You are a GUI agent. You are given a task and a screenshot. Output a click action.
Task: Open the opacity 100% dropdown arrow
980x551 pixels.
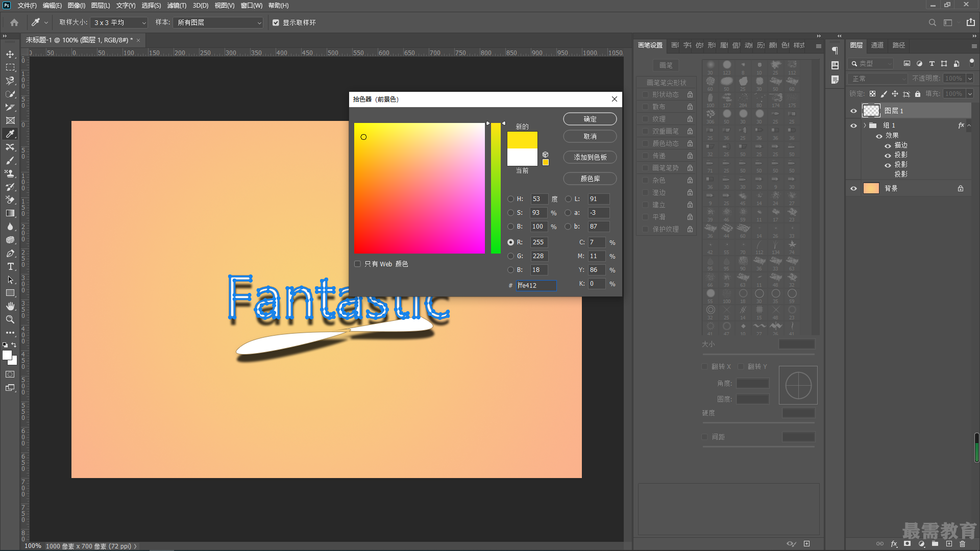point(970,79)
